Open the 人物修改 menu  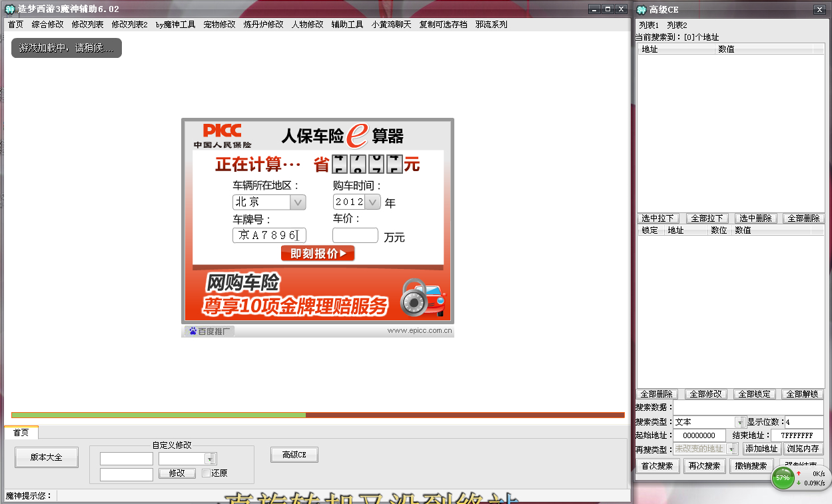307,25
